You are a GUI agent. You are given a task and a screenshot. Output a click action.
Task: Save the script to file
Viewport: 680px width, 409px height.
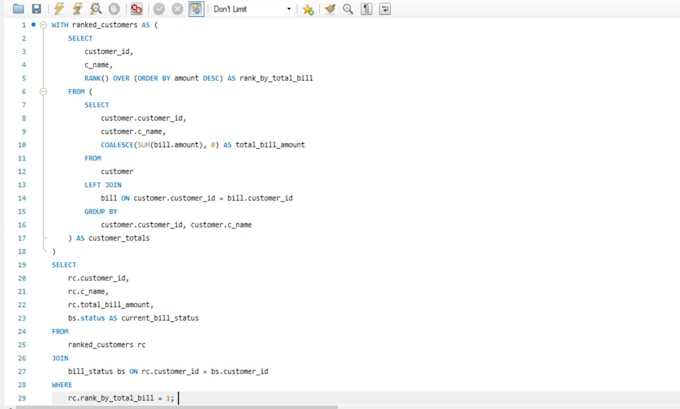pyautogui.click(x=37, y=9)
